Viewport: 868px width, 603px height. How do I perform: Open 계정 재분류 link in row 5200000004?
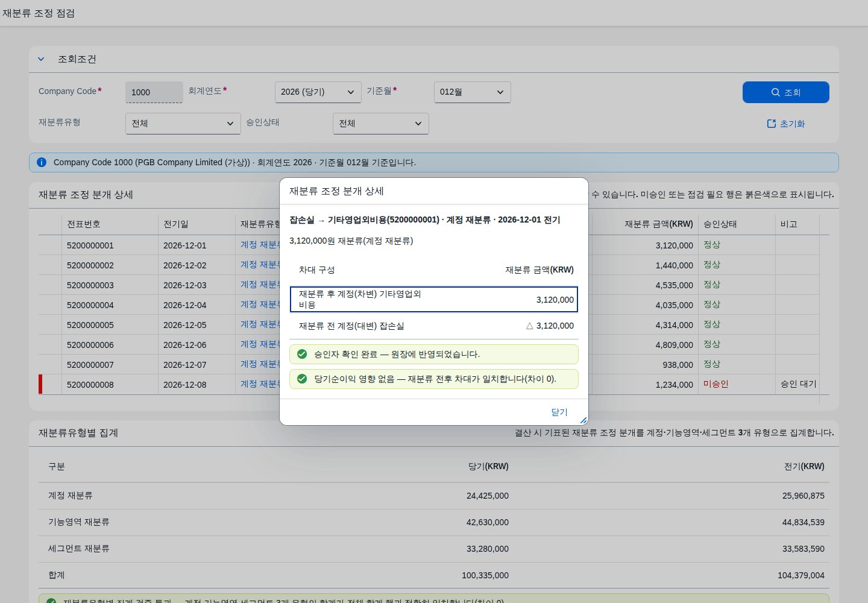259,305
